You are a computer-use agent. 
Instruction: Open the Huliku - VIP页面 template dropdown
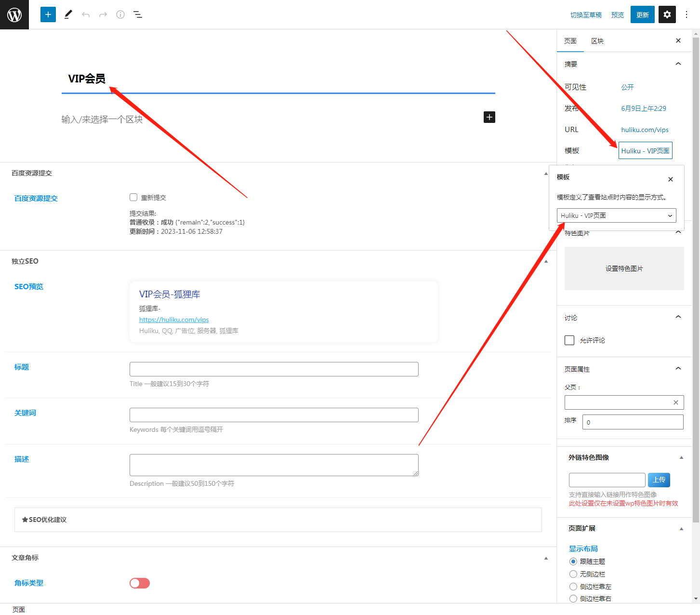click(x=616, y=215)
